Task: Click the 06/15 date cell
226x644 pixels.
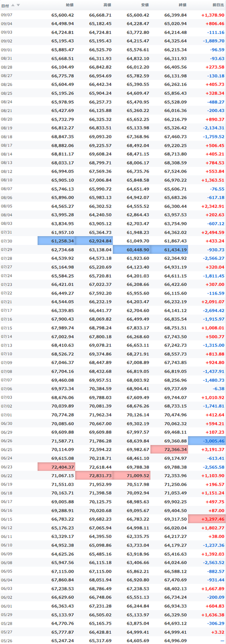Action: click(7, 519)
